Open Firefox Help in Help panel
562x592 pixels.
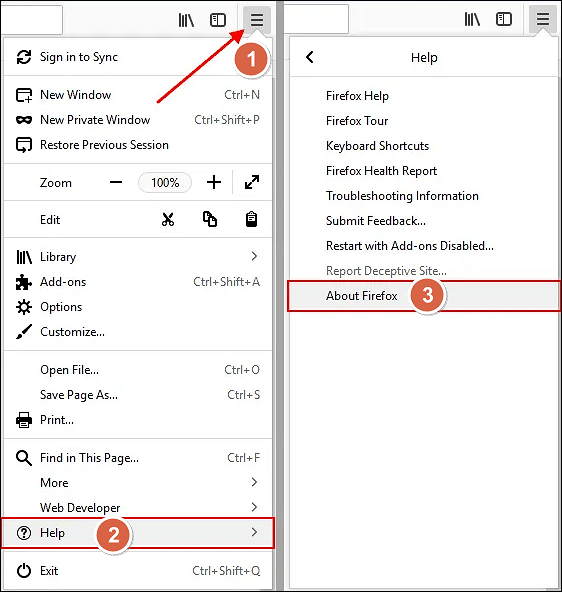pyautogui.click(x=424, y=96)
